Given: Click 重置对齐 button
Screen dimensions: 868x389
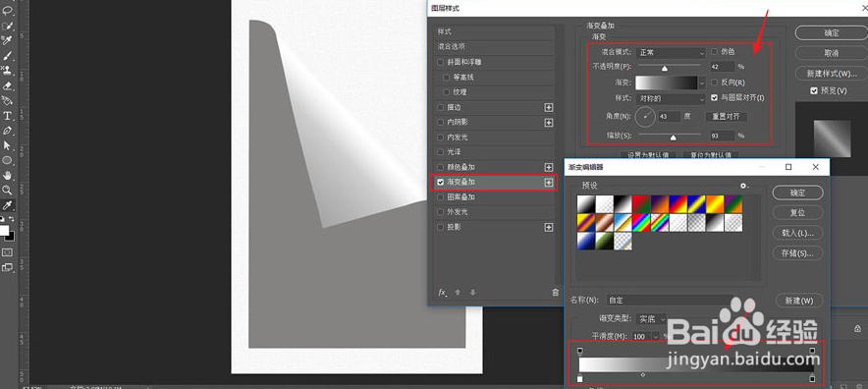Looking at the screenshot, I should pyautogui.click(x=726, y=117).
